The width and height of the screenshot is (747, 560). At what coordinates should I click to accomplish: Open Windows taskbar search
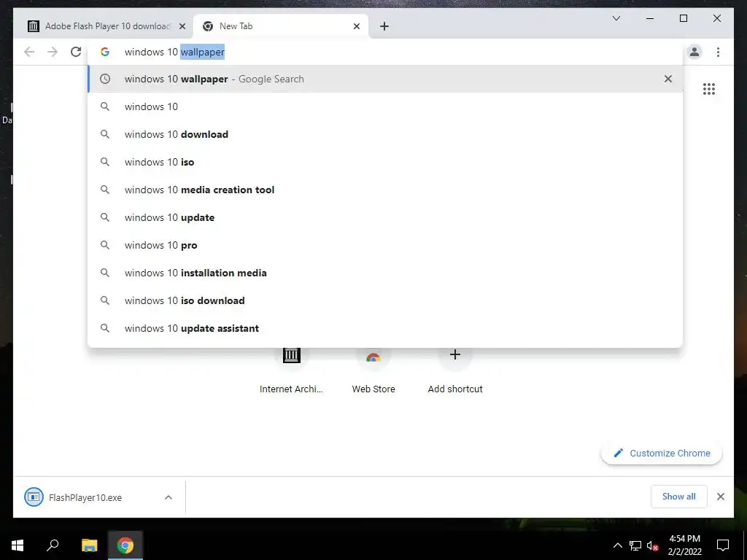point(53,545)
